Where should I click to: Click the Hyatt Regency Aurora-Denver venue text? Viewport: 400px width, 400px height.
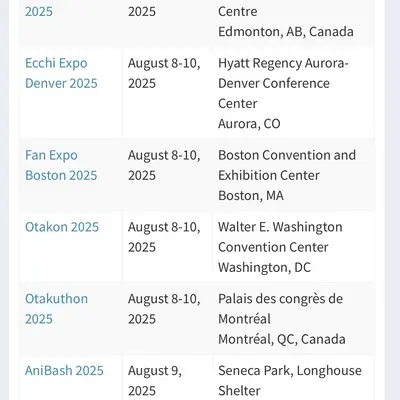[283, 83]
